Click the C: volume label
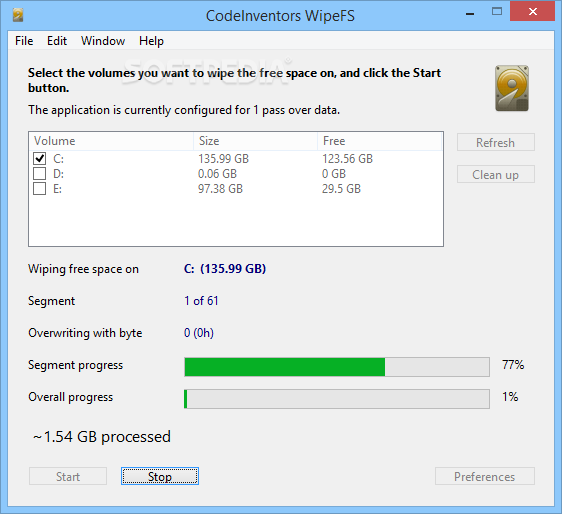562x514 pixels. click(x=58, y=158)
